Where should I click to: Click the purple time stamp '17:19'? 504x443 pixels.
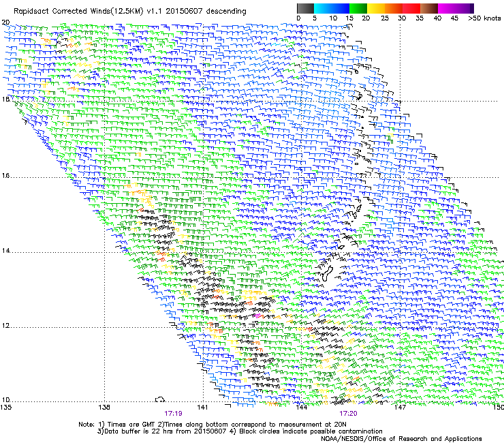click(173, 414)
